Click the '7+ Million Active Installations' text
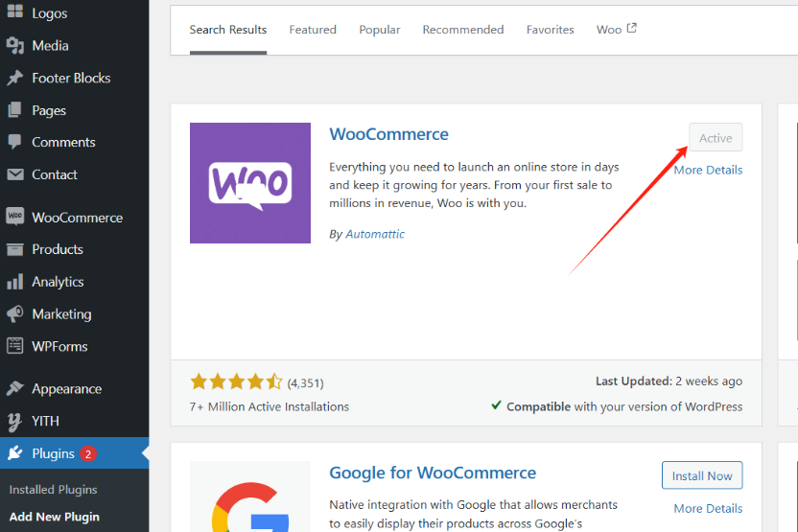Screen dimensions: 798x532 [270, 406]
